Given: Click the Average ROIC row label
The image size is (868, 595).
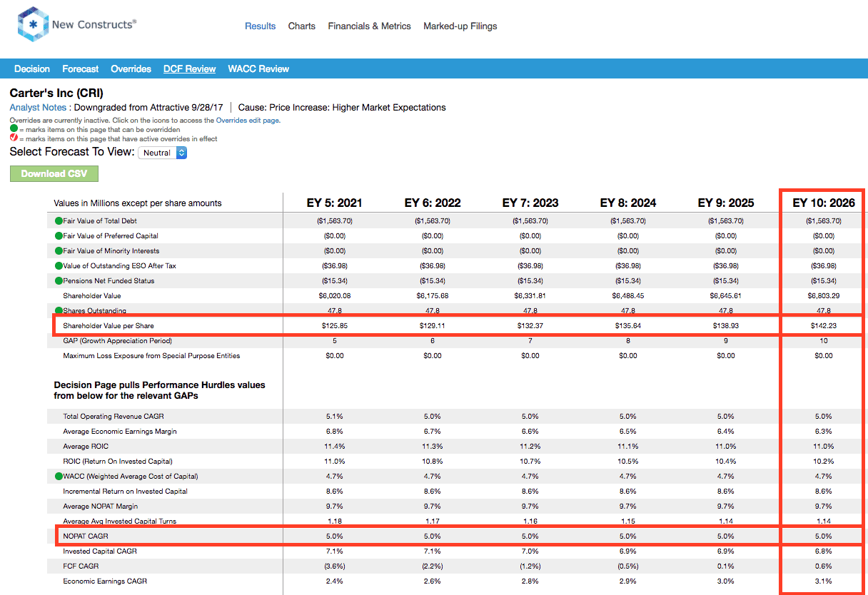Looking at the screenshot, I should pyautogui.click(x=84, y=447).
